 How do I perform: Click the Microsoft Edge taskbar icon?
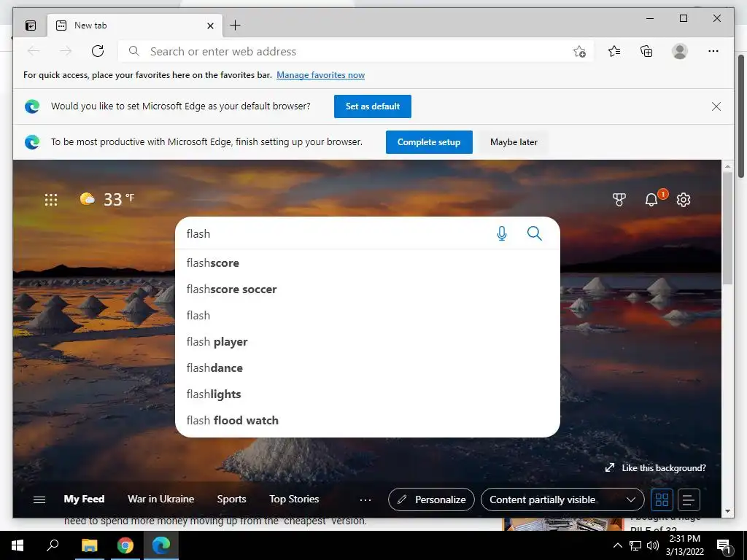(x=161, y=545)
